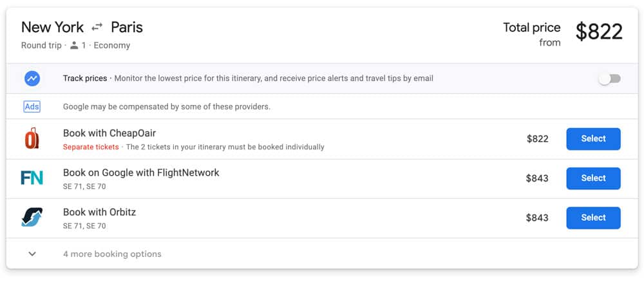The image size is (644, 282).
Task: Click the passenger person icon
Action: (x=74, y=46)
